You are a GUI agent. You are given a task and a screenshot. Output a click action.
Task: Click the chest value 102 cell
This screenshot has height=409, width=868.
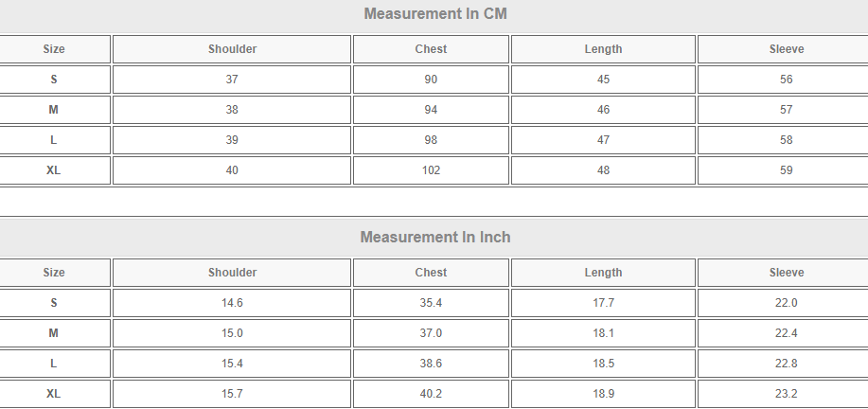431,170
